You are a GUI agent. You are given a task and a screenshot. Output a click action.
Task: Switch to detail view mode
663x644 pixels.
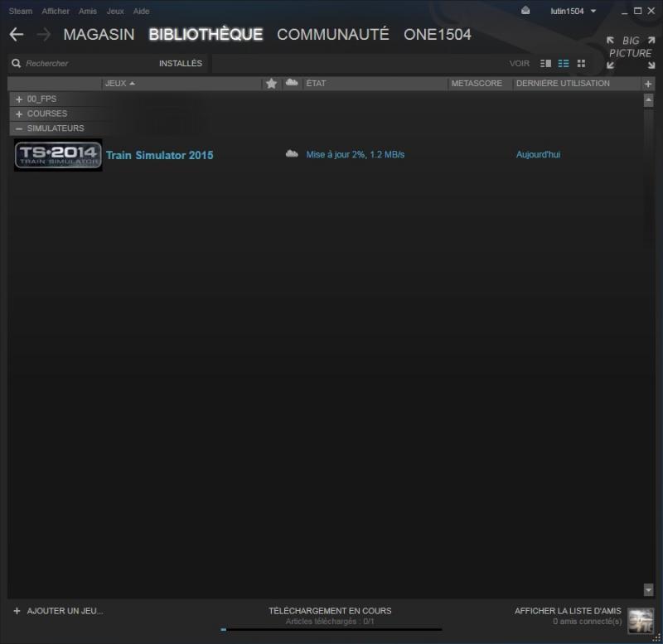click(545, 64)
